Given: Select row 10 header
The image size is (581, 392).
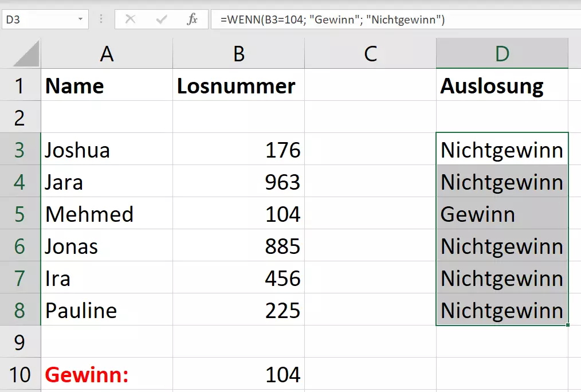Looking at the screenshot, I should tap(20, 374).
